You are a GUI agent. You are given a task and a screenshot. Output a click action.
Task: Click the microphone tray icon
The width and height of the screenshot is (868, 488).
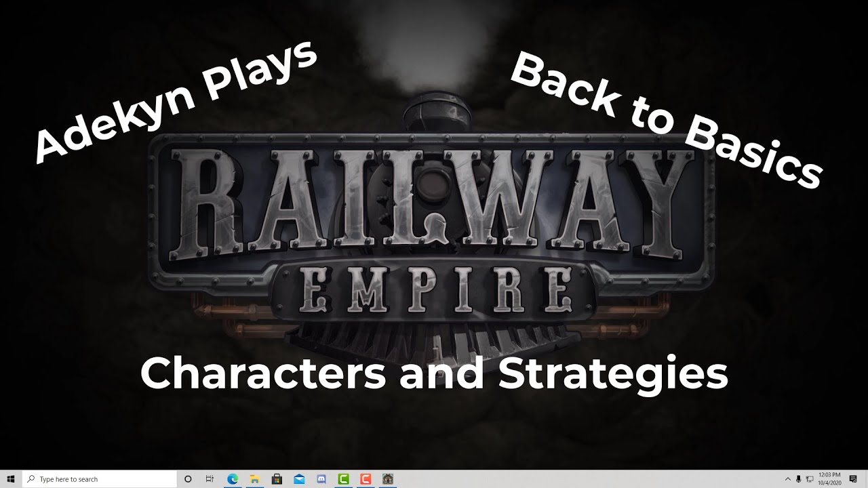coord(799,479)
